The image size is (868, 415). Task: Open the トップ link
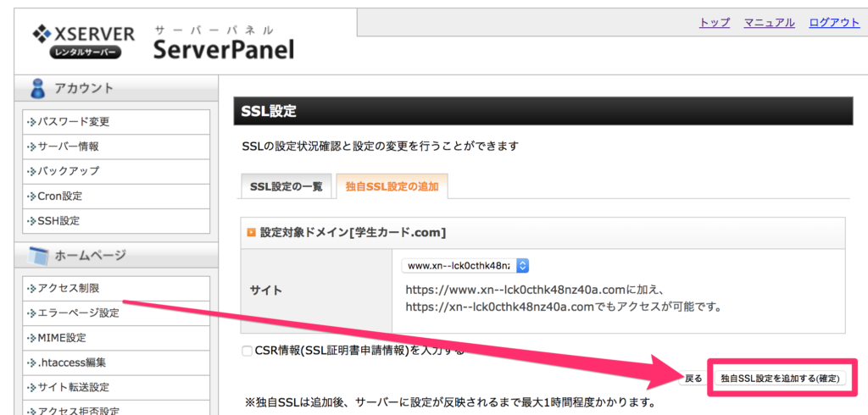click(x=715, y=23)
